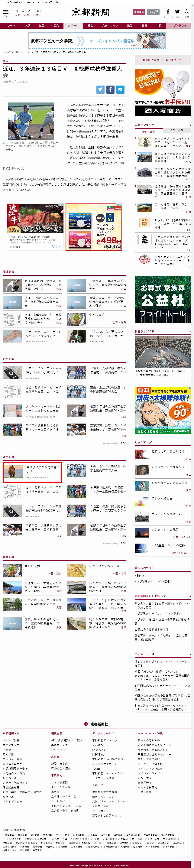This screenshot has height=868, width=194.
Task: Share the article via blue Twitter button
Action: [100, 89]
